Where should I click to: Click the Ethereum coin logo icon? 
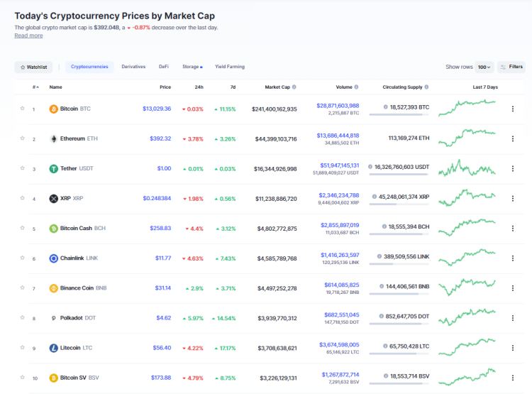tap(54, 139)
